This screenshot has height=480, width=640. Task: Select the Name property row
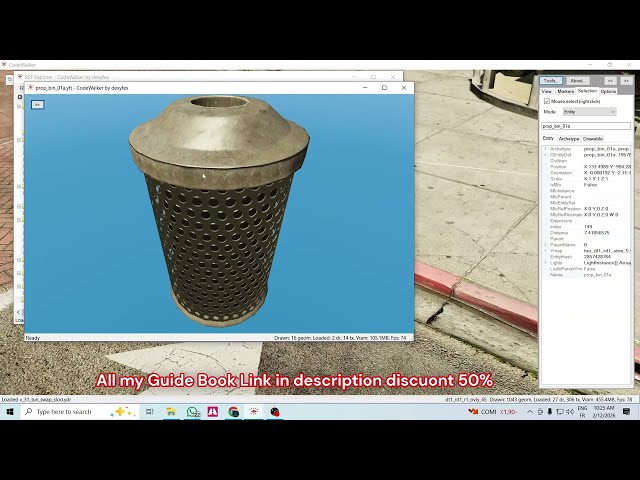pyautogui.click(x=587, y=275)
